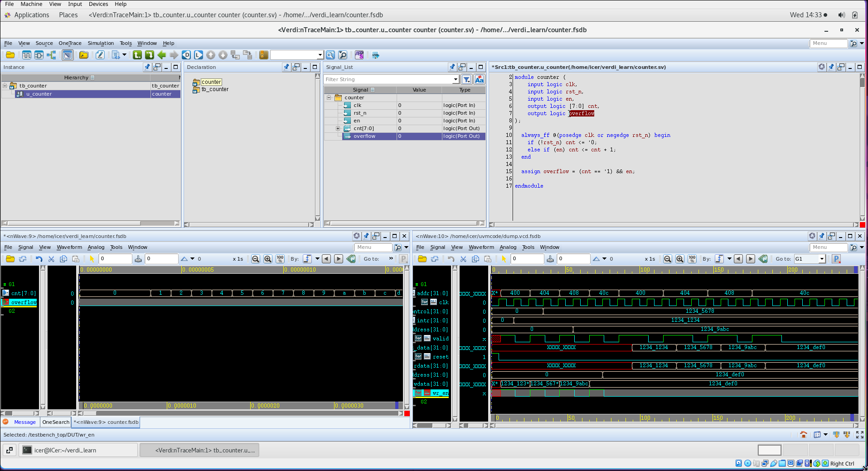
Task: Click cut scissors icon in nWave:9 toolbar
Action: 51,259
